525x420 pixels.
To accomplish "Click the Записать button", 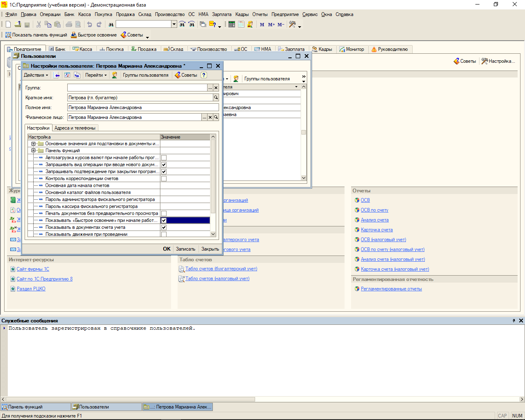I will (185, 249).
